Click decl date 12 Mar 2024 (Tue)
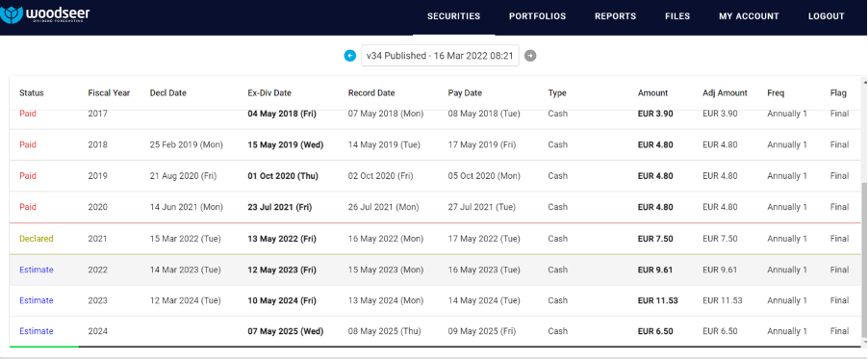 (186, 300)
